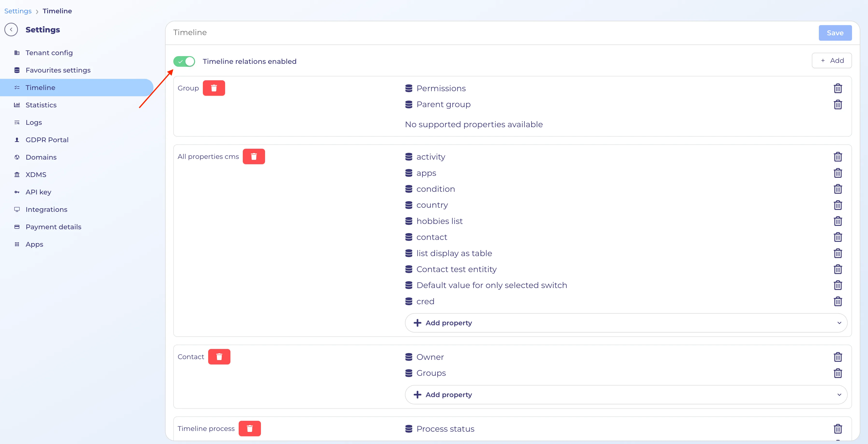Remove Default value for only selected switch
This screenshot has width=868, height=444.
838,285
